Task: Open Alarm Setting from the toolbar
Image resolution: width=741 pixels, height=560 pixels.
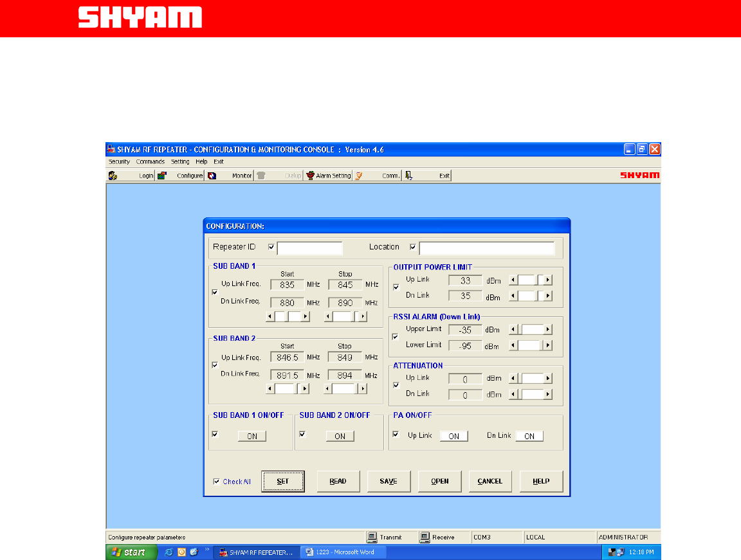Action: [310, 176]
